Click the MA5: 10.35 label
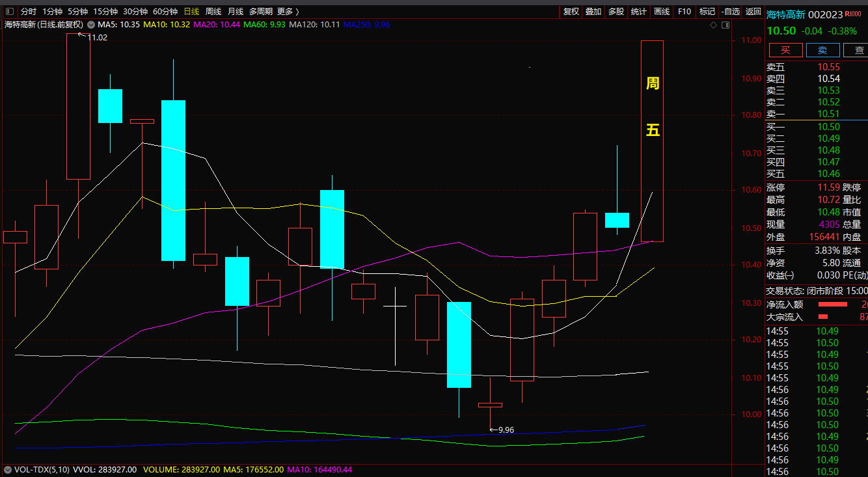The height and width of the screenshot is (477, 868). pyautogui.click(x=119, y=25)
